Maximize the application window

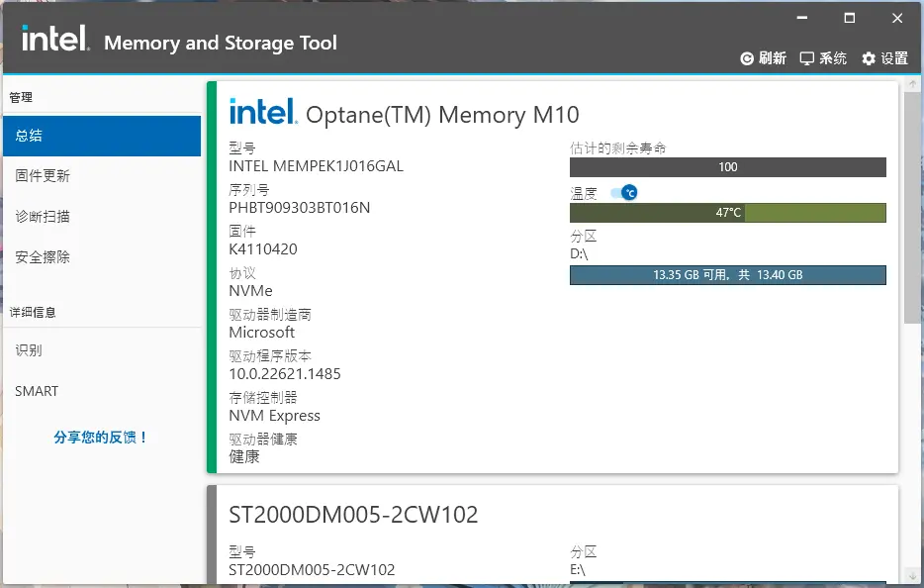coord(849,18)
